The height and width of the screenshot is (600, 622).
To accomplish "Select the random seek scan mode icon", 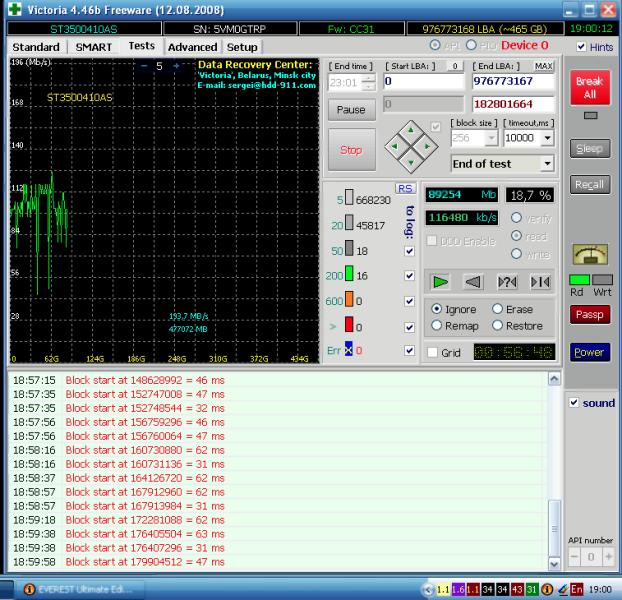I will [x=507, y=282].
